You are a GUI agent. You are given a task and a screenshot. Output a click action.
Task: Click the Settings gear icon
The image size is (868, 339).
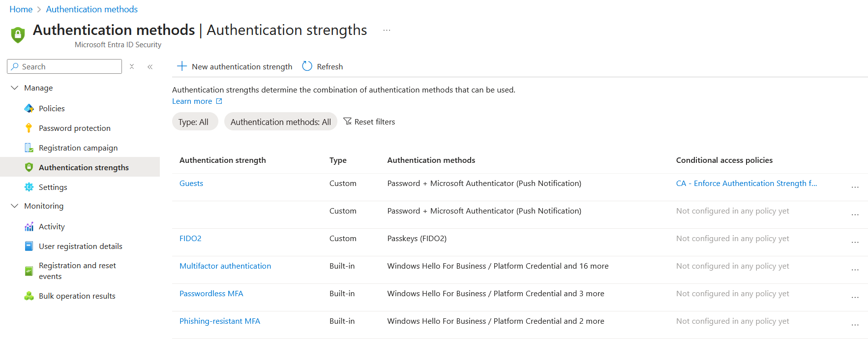[29, 187]
